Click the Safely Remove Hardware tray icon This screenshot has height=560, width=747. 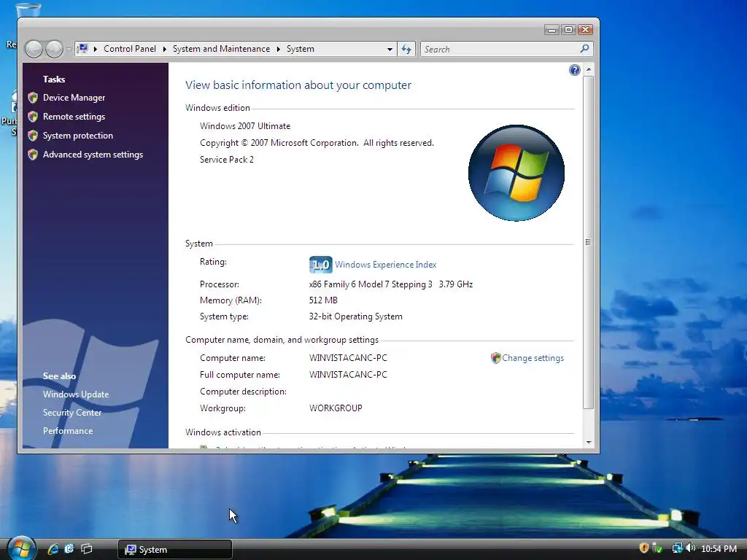[x=657, y=548]
